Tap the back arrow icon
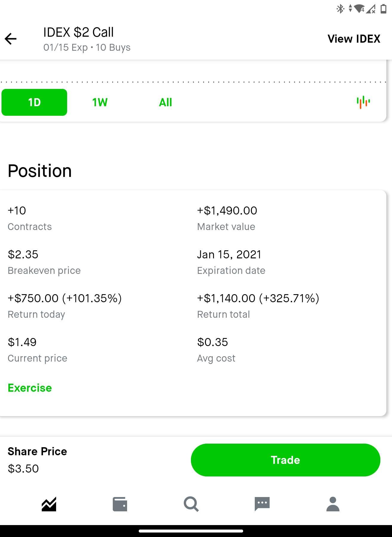Viewport: 392px width, 537px height. (x=11, y=39)
